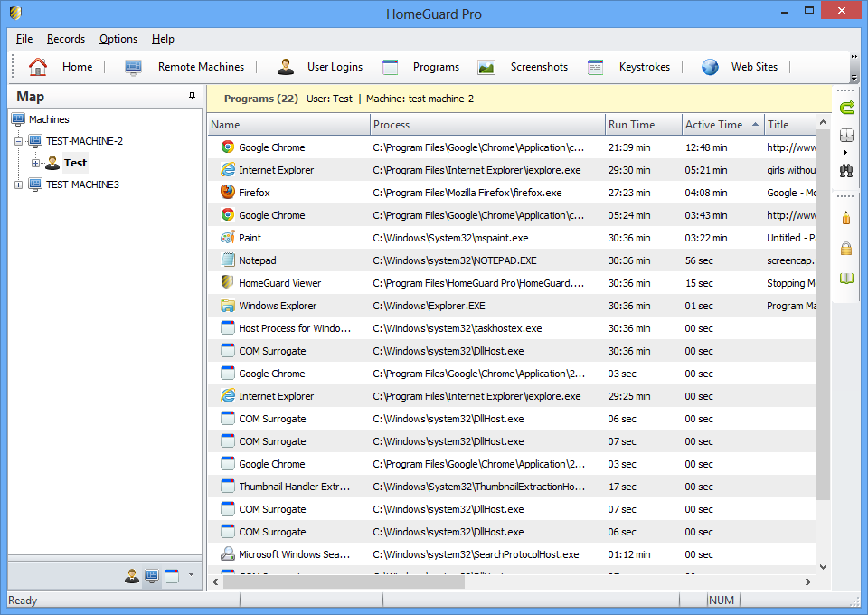Select TEST-MACHINE3 in the Map tree
Image resolution: width=868 pixels, height=615 pixels.
(82, 184)
